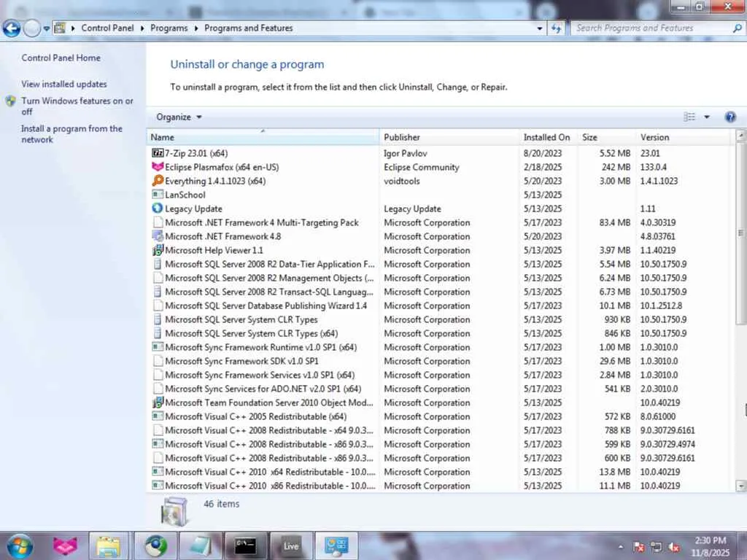Click the LanSchool entry icon
The image size is (747, 560).
coord(158,194)
